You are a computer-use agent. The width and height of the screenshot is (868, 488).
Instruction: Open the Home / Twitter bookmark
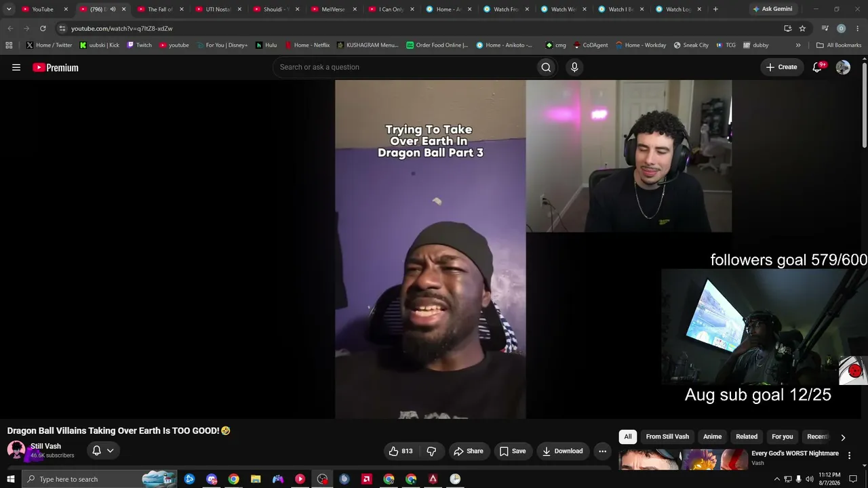point(49,45)
